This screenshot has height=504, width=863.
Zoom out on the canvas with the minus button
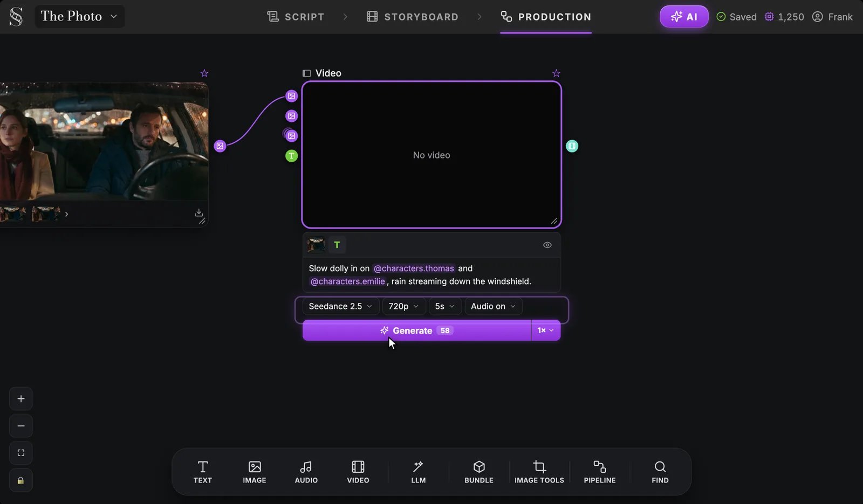[x=21, y=426]
